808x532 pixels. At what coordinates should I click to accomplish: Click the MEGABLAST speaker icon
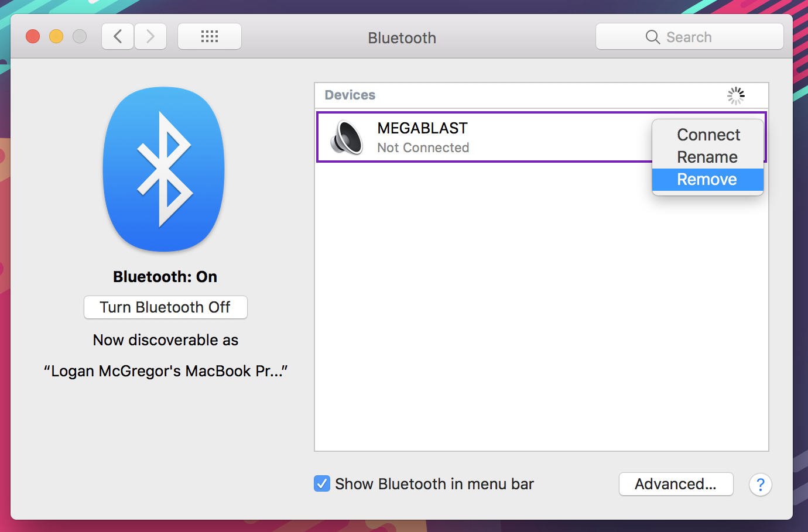point(347,138)
